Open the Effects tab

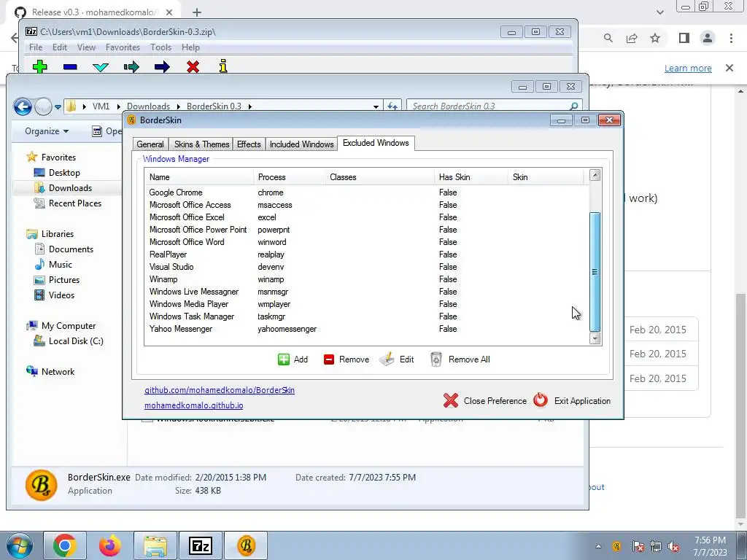point(249,144)
